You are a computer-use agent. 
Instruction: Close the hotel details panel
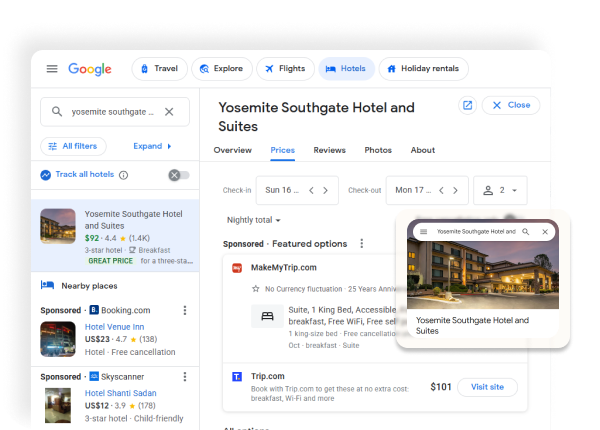click(x=511, y=105)
